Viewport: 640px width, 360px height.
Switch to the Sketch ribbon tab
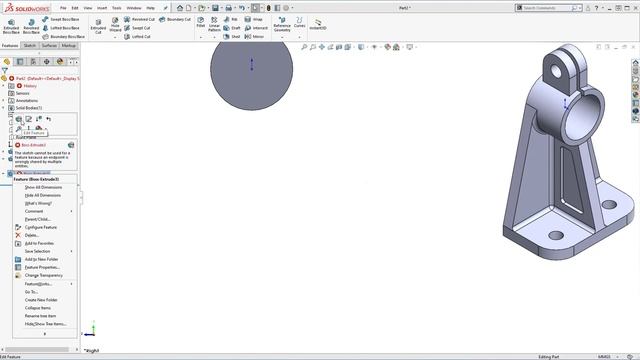(29, 45)
